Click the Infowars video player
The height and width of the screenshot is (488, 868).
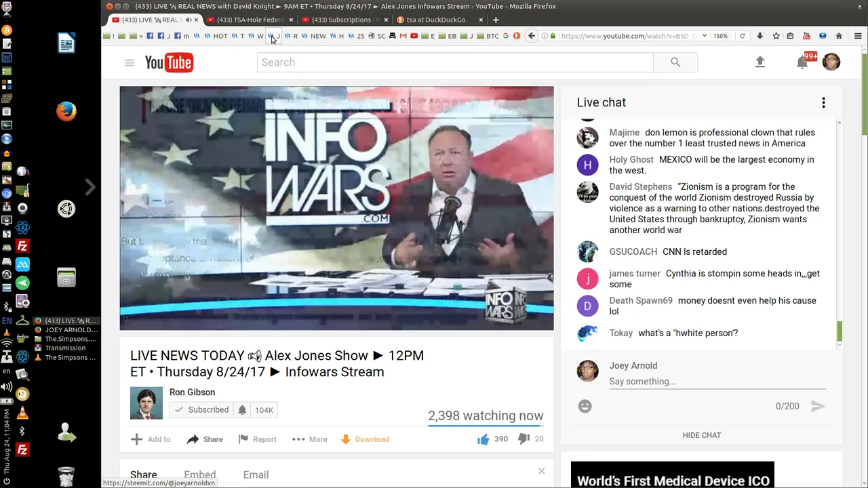click(336, 208)
